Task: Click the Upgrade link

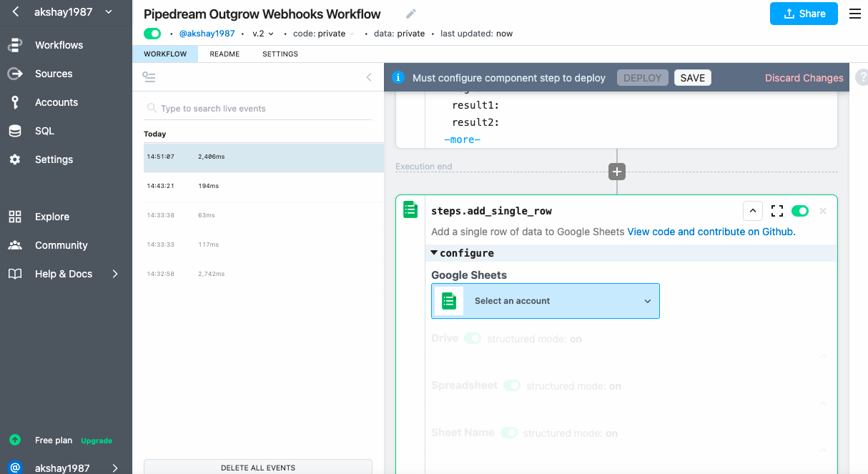Action: 97,441
